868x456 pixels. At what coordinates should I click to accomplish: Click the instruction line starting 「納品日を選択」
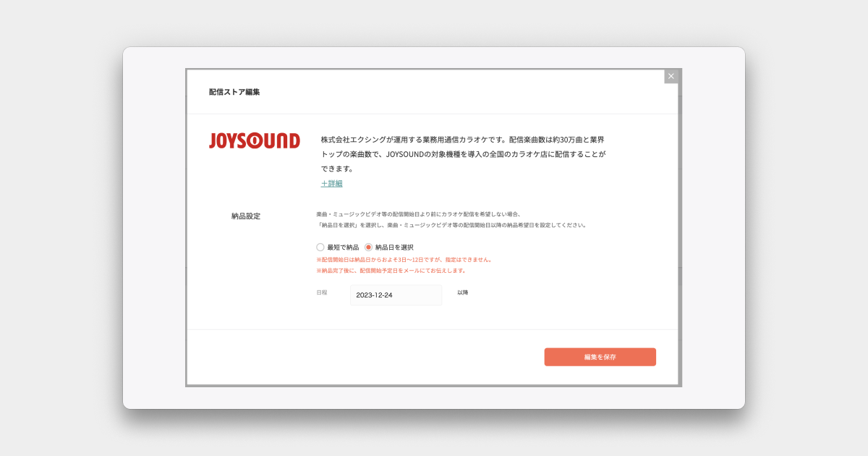tap(451, 225)
